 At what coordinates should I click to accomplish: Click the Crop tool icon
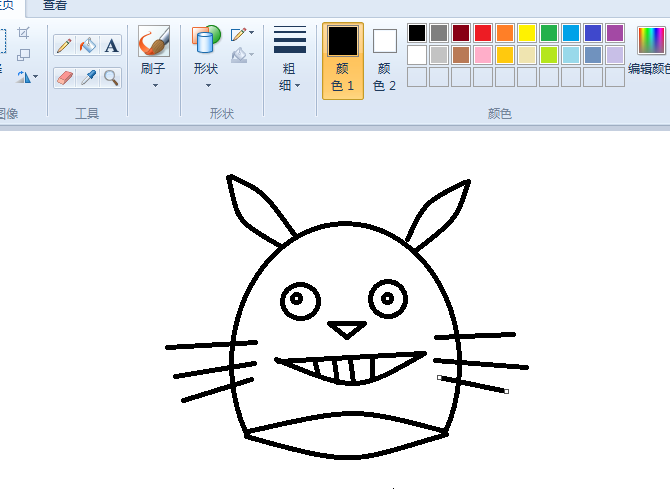click(x=24, y=33)
